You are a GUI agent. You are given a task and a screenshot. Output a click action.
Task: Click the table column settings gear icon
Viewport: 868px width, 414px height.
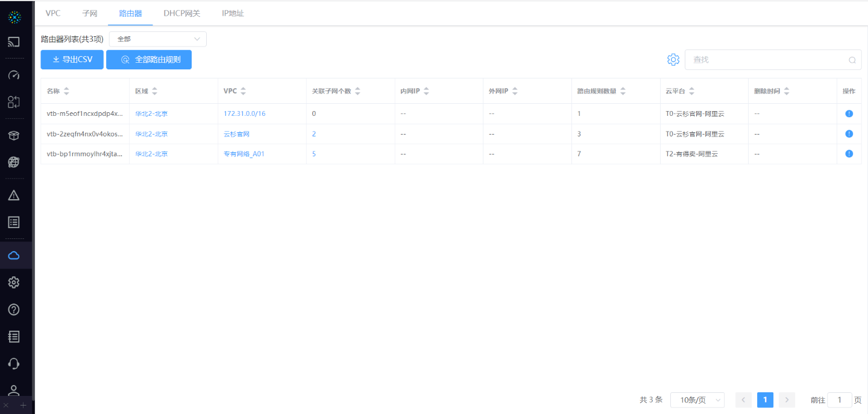(x=673, y=60)
